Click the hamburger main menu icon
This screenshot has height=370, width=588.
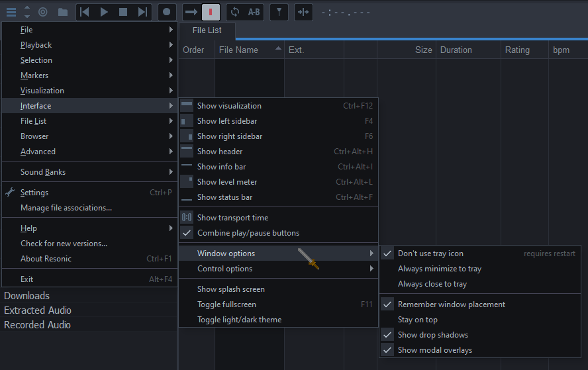11,12
